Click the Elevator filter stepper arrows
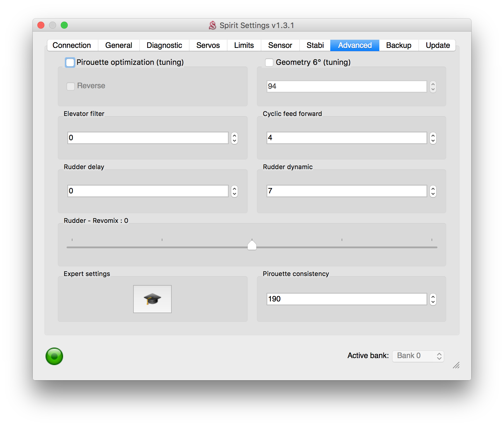Viewport: 504px width, 427px height. coord(234,138)
